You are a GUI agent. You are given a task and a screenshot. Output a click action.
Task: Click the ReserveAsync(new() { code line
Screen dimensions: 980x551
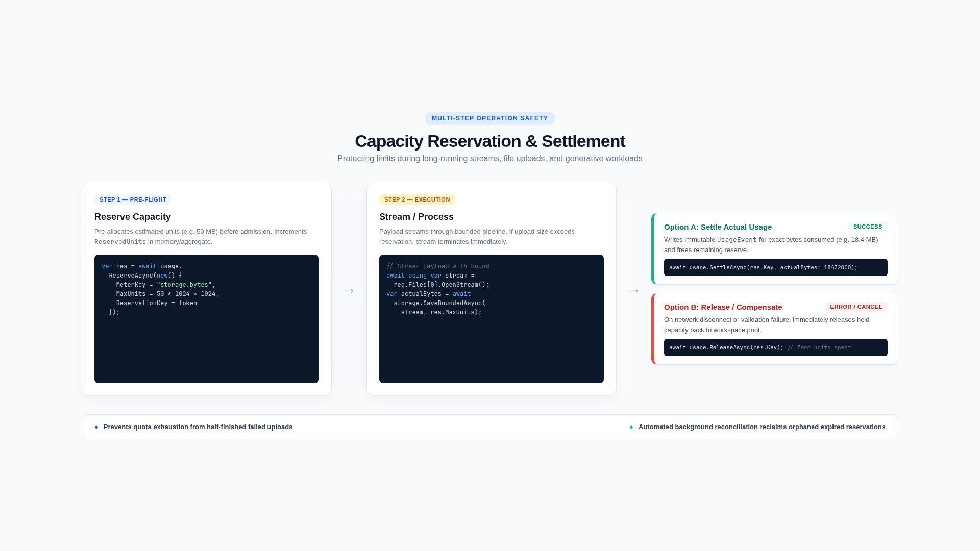pos(145,275)
